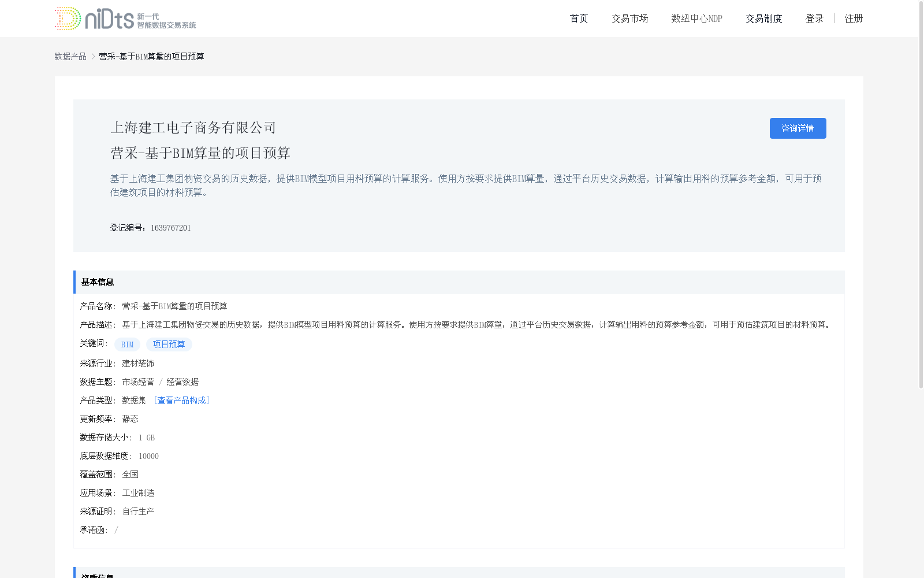Screen dimensions: 924x578
Task: Click the 咨询详情 button
Action: 798,128
